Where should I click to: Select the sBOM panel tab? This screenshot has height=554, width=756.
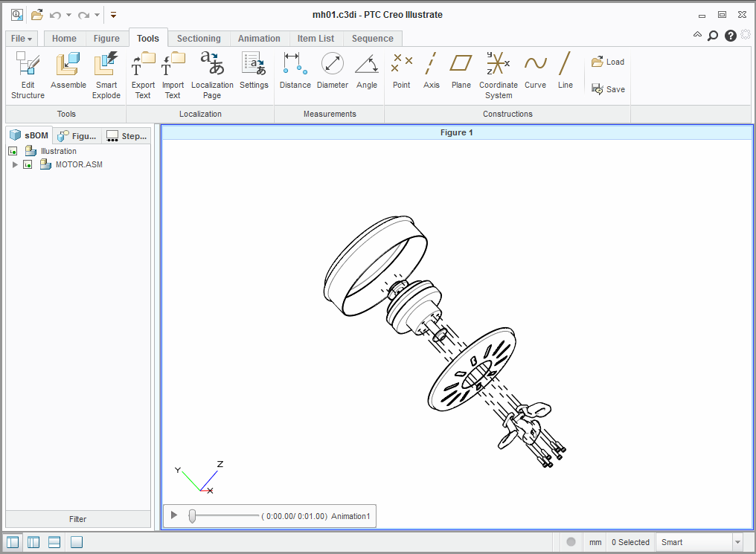30,135
